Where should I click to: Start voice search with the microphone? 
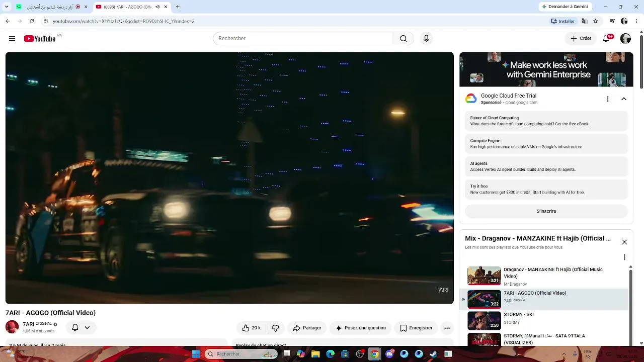point(426,39)
